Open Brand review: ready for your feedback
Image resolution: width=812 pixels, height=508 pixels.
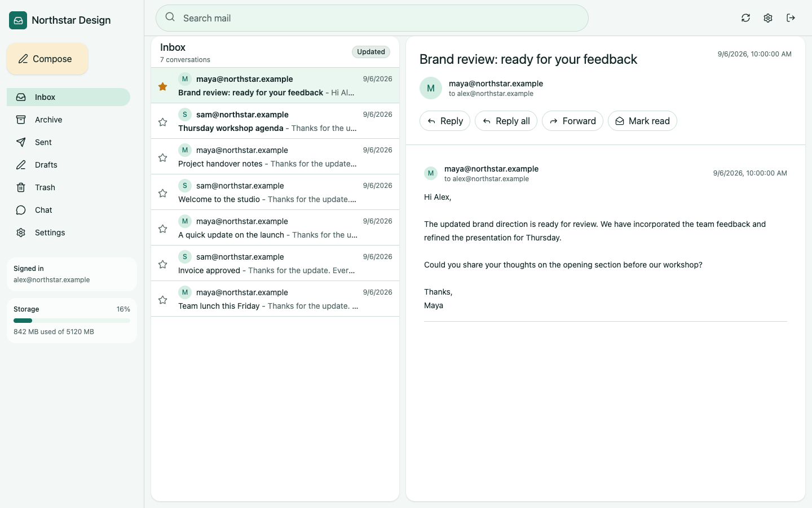[275, 86]
